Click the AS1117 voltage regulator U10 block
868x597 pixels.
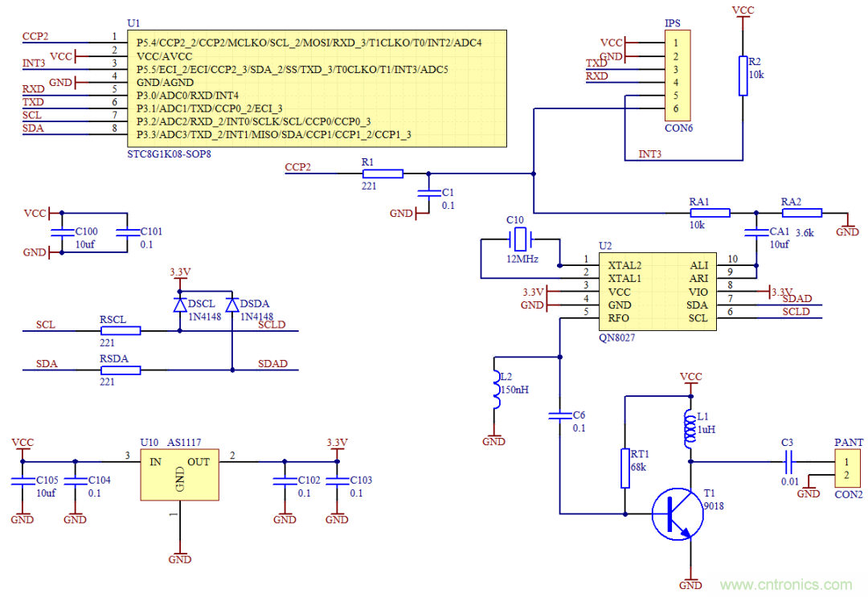[x=179, y=473]
